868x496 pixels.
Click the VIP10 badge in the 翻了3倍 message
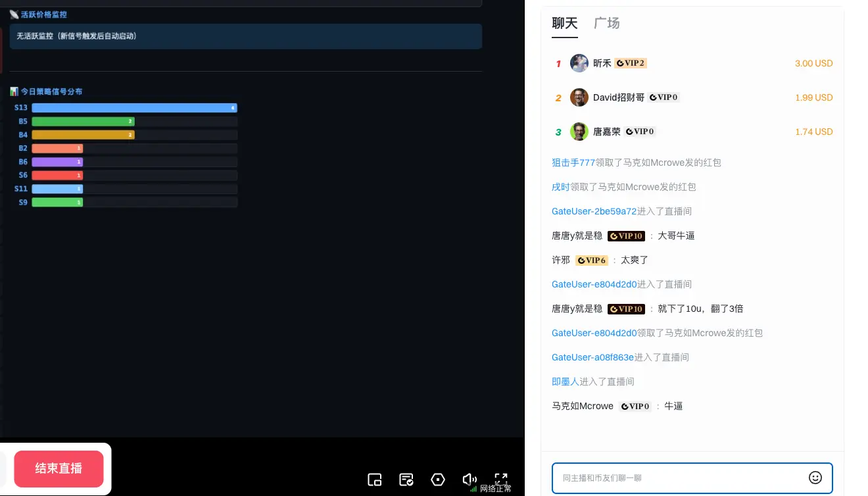(626, 309)
